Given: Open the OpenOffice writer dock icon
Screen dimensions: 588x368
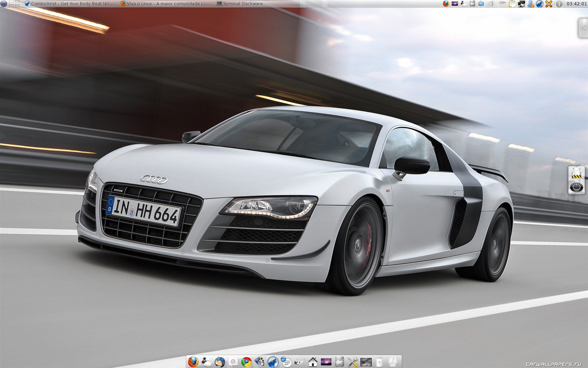Looking at the screenshot, I should point(286,362).
